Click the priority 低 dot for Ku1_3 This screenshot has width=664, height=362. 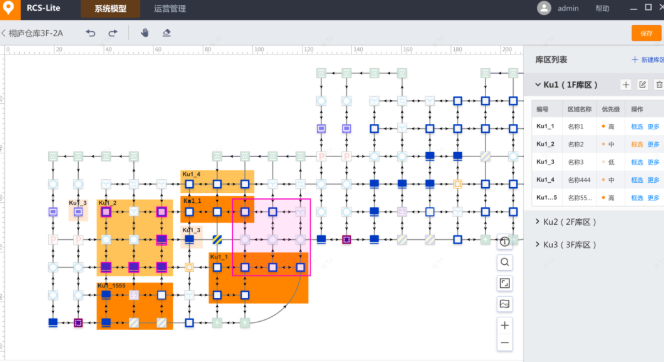click(603, 162)
